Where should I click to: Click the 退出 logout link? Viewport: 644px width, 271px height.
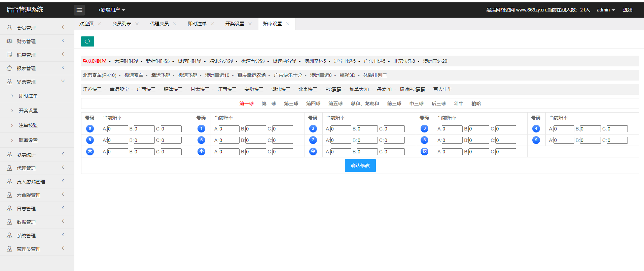628,10
